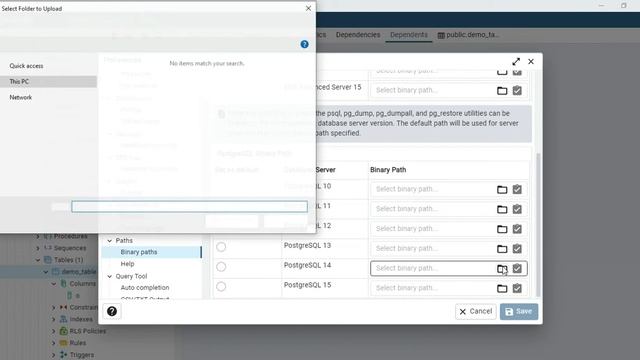Validate the PostgreSQL 13 binary path
This screenshot has height=360, width=640.
(517, 249)
